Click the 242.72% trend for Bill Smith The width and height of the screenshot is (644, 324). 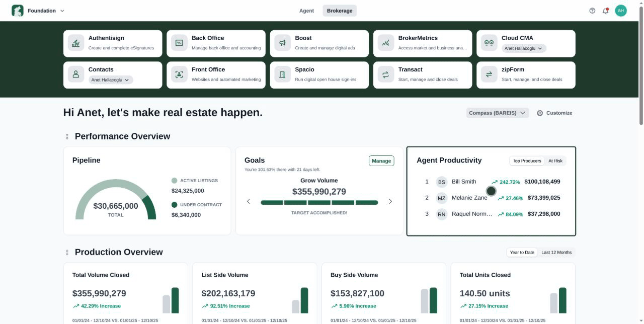[506, 182]
